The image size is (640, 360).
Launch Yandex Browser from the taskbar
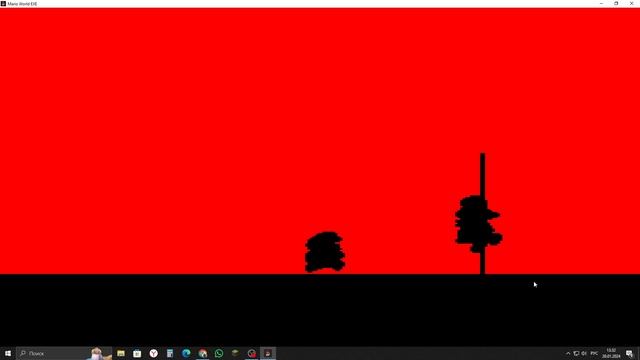153,353
